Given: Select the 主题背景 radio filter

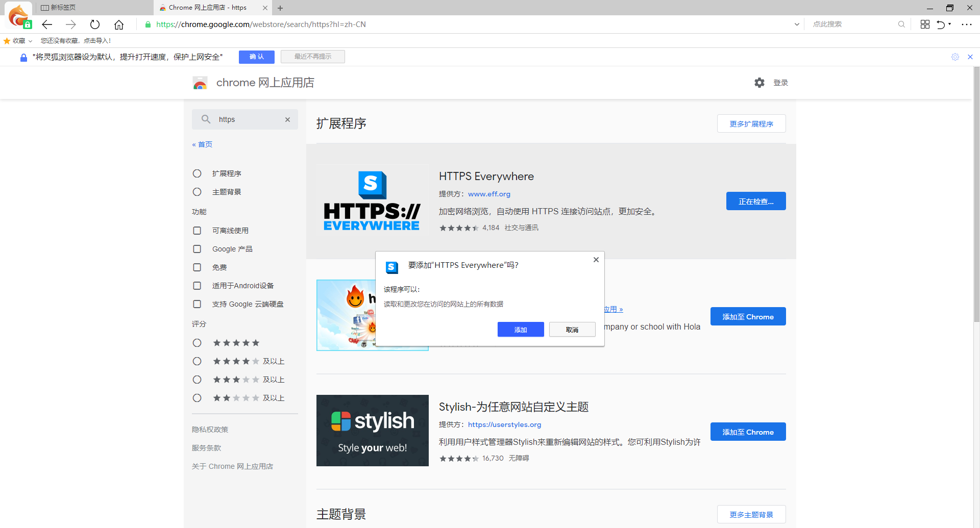Looking at the screenshot, I should [x=197, y=192].
